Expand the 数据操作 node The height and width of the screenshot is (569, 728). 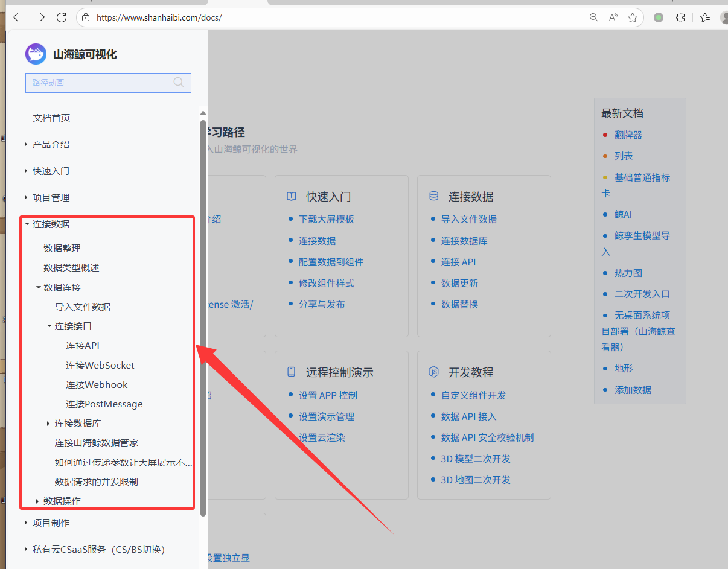[37, 501]
